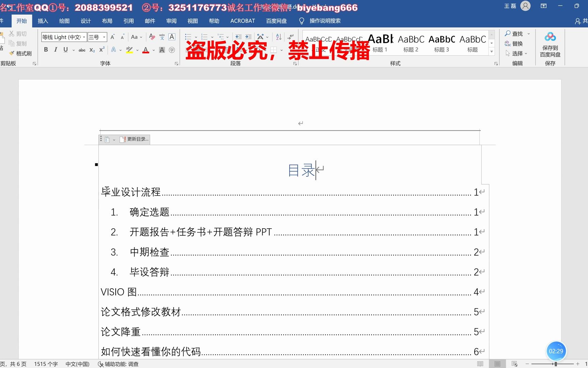The image size is (588, 368).
Task: Show or hide paragraph marks
Action: (x=290, y=37)
